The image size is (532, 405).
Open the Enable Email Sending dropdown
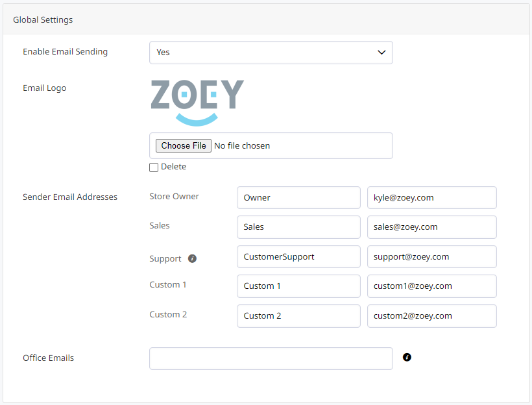(x=271, y=53)
